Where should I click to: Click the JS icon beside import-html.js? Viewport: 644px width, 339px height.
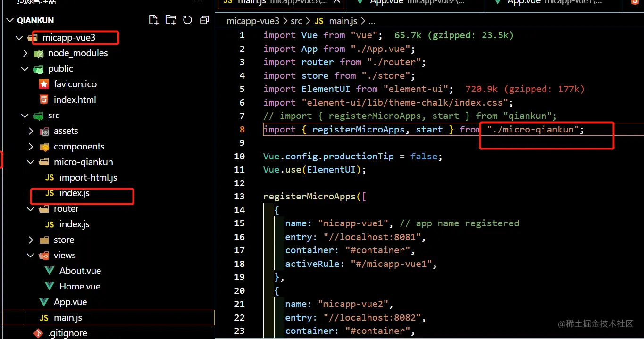click(x=50, y=178)
